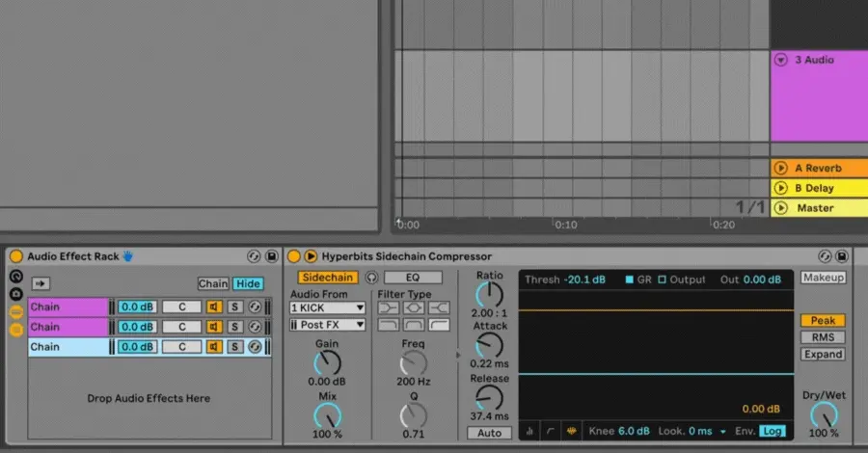
Task: Open the Lookahead 0 ms dropdown arrow
Action: 723,432
